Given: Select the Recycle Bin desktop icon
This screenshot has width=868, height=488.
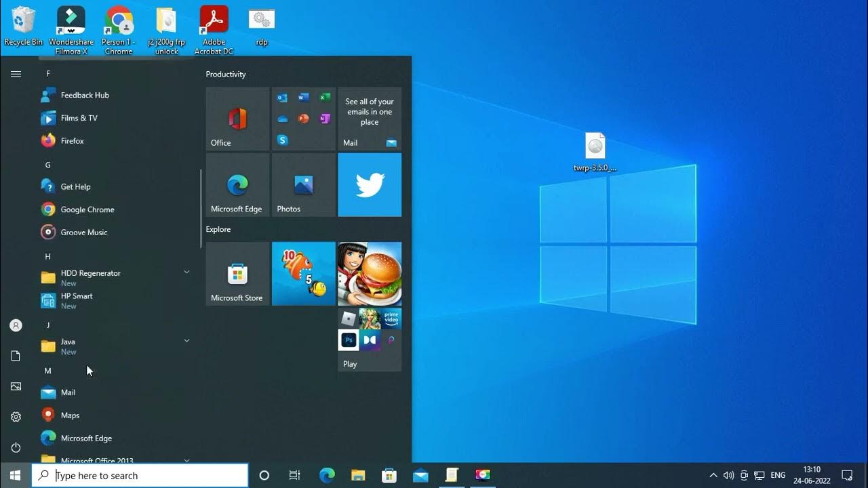Looking at the screenshot, I should 24,26.
